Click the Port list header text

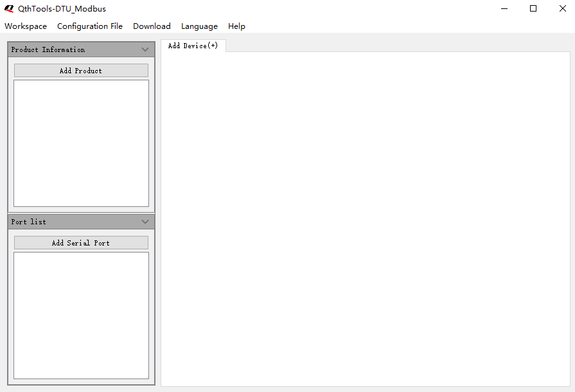coord(29,222)
